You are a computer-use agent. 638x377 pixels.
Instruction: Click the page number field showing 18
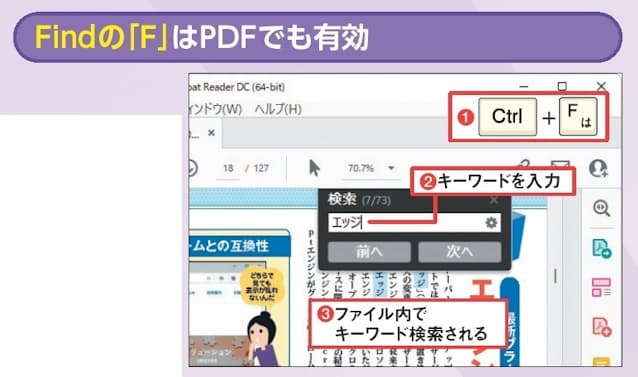tap(228, 168)
